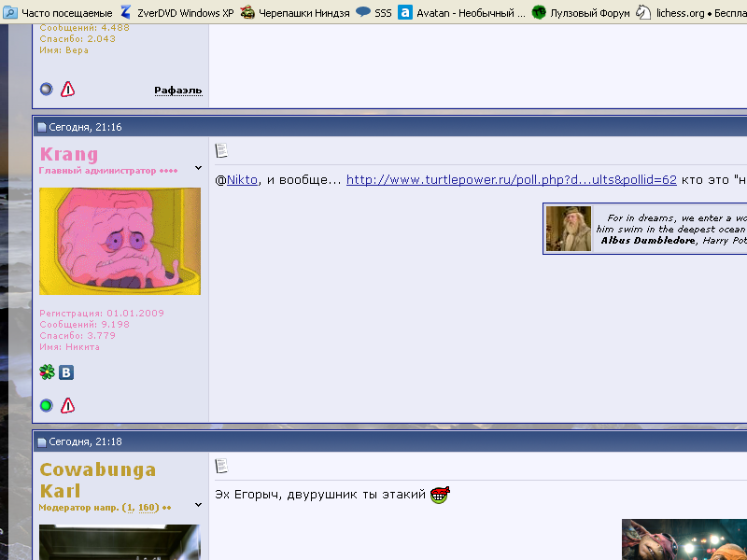Open the 'Часто посещаемые' bookmarks folder
The width and height of the screenshot is (747, 560).
tap(58, 13)
